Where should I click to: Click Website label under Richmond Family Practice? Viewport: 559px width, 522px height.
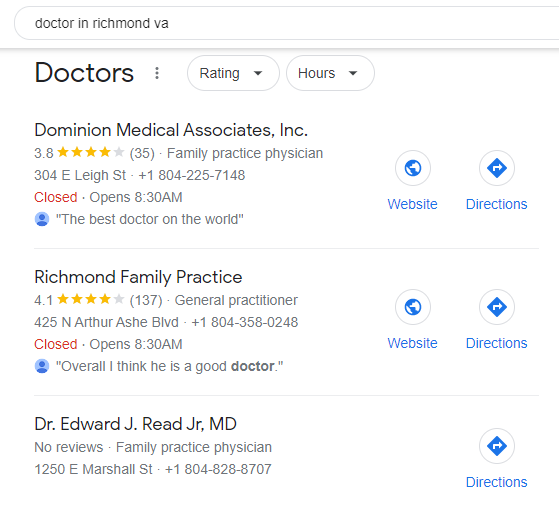412,343
